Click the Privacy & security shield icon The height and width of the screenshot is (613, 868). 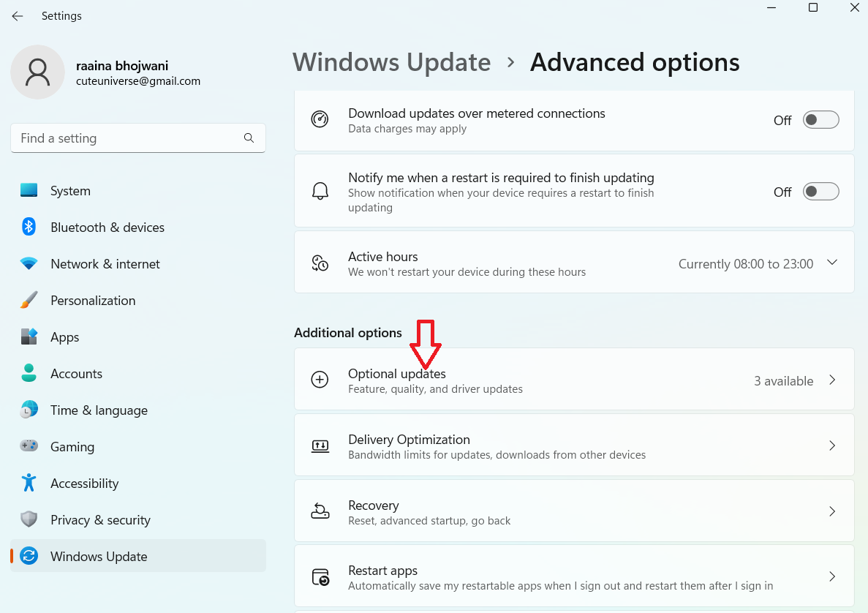29,520
